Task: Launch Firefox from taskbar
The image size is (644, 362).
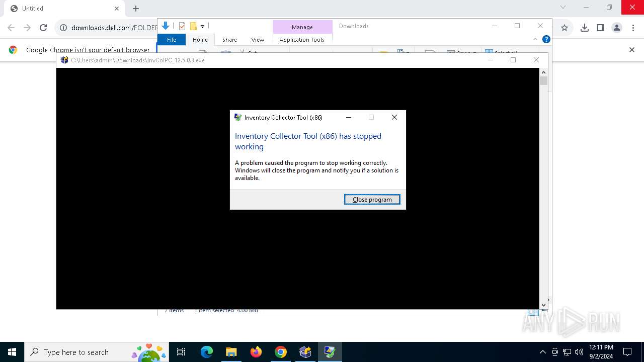Action: click(x=256, y=352)
